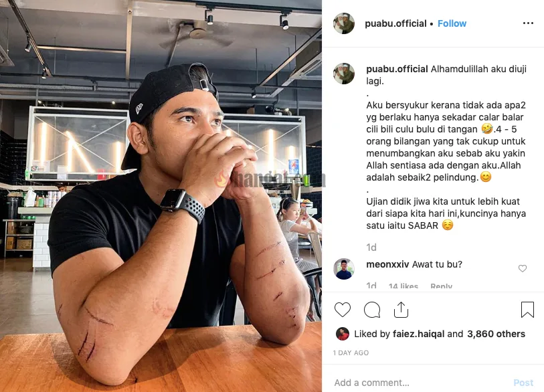
Task: Like the meonxxiv comment heart
Action: pyautogui.click(x=523, y=268)
